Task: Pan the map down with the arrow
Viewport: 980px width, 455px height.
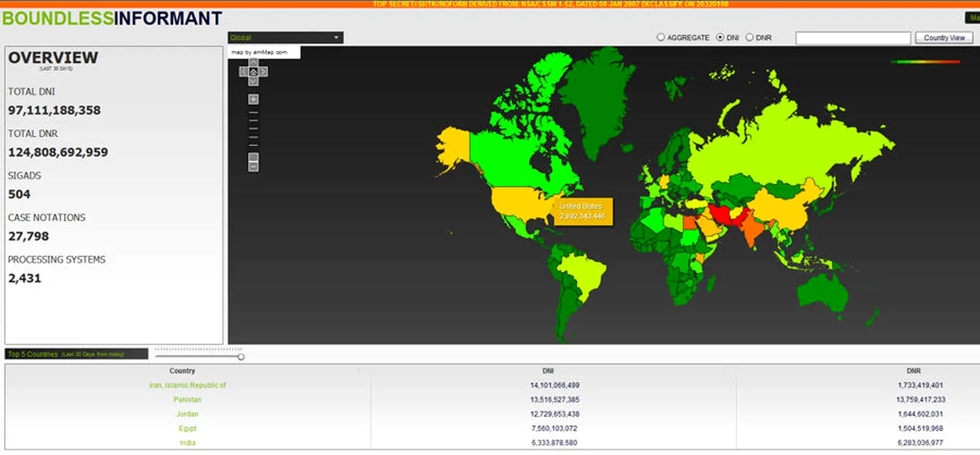Action: [253, 81]
